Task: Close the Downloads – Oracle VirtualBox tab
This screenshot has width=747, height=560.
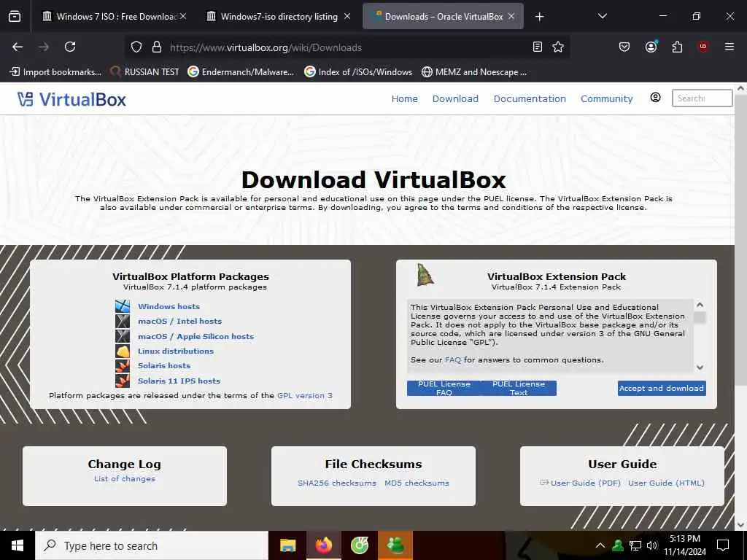Action: [511, 16]
